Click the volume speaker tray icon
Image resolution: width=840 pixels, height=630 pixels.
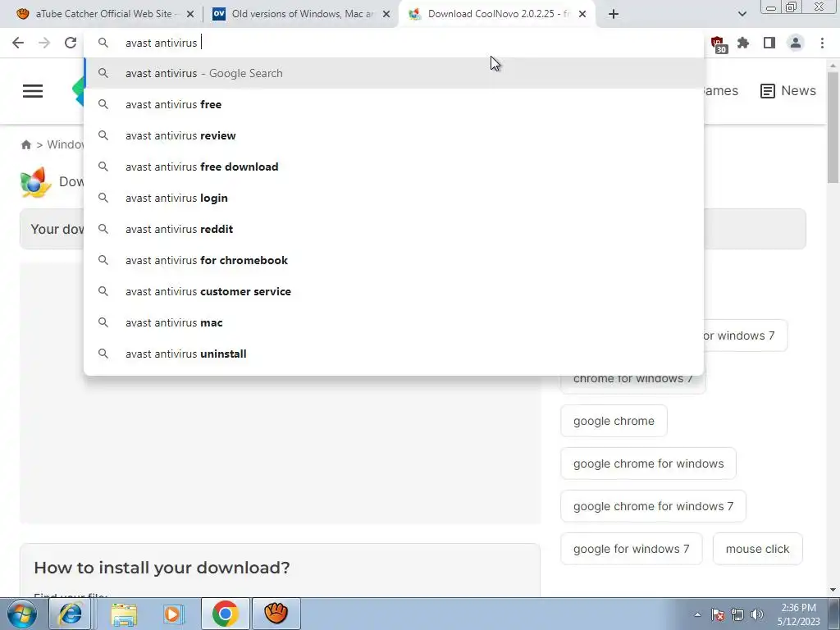tap(757, 614)
